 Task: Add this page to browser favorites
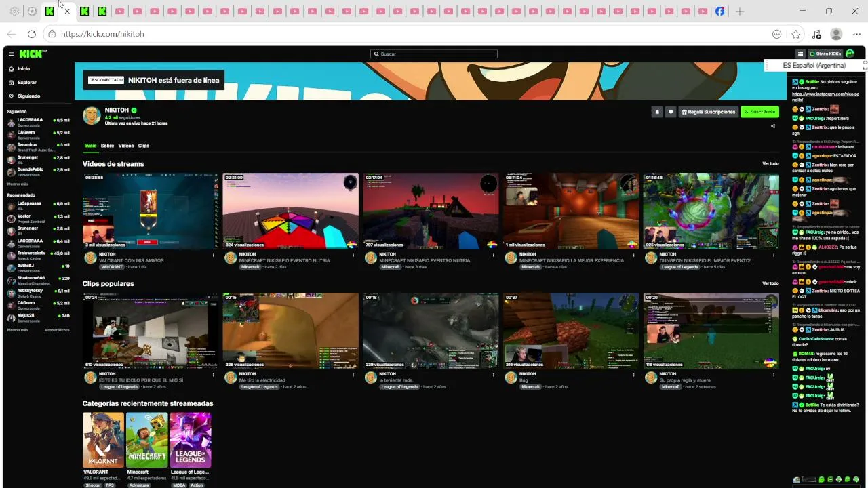click(796, 34)
